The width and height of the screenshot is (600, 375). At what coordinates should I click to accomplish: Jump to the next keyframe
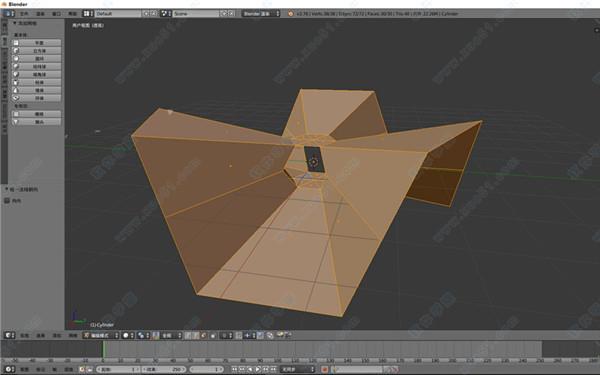(x=266, y=369)
